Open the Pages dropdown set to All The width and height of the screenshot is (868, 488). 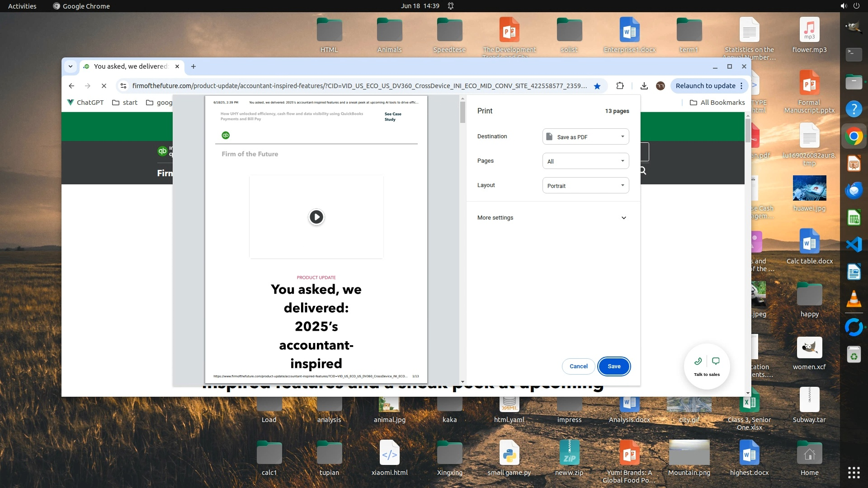pyautogui.click(x=585, y=161)
